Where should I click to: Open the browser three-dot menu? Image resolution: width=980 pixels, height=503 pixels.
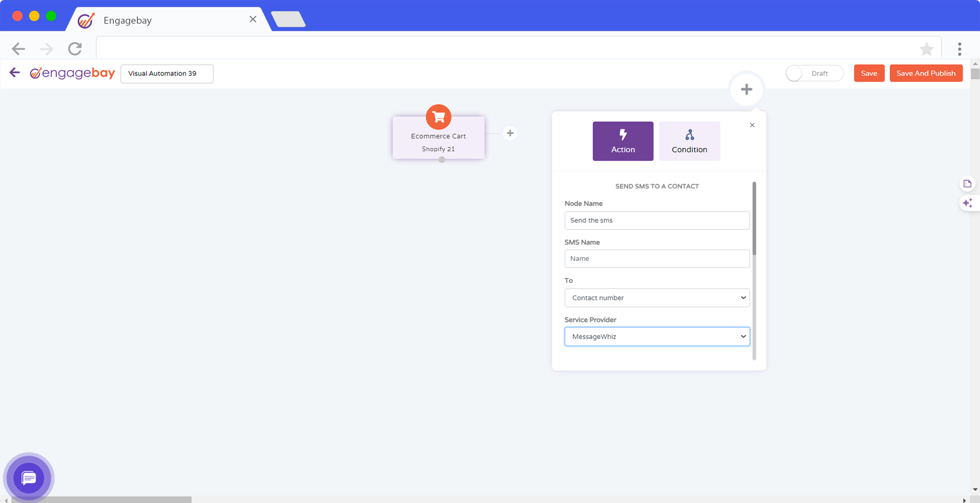[x=959, y=49]
